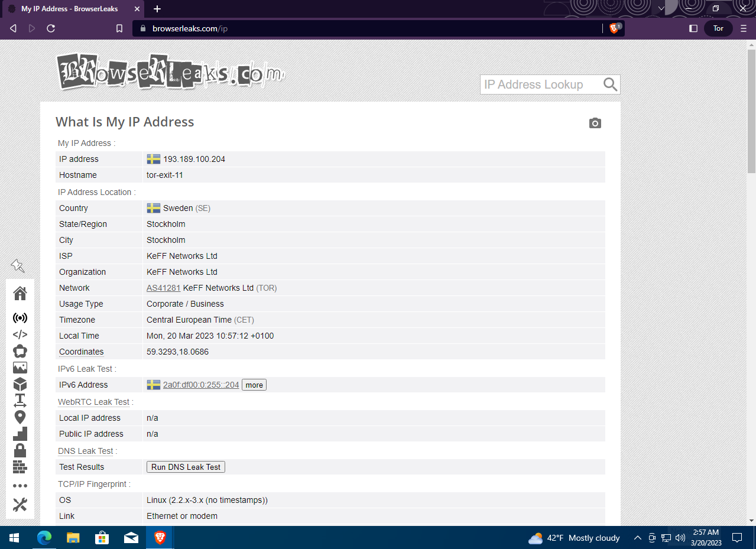This screenshot has width=756, height=549.
Task: Open the Geolocation map-marker icon in sidebar
Action: (x=20, y=417)
